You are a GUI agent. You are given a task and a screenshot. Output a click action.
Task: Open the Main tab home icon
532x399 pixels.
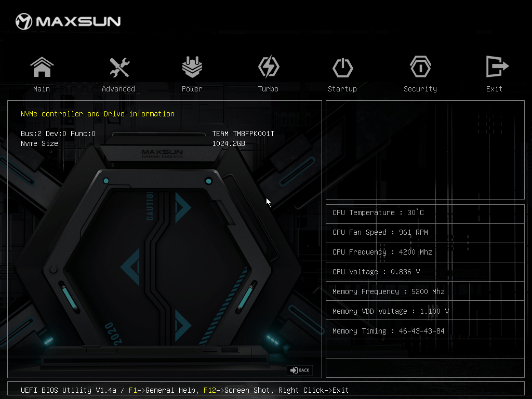(42, 68)
